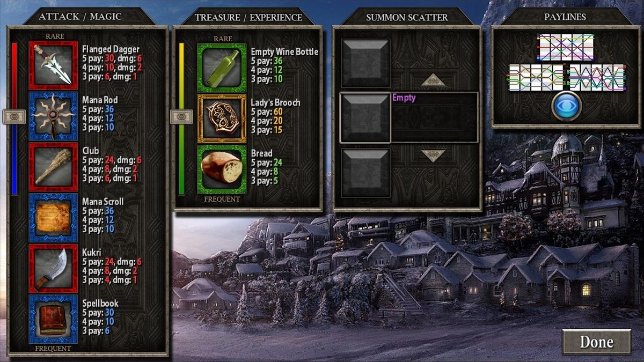The width and height of the screenshot is (644, 362).
Task: Click the Done button
Action: click(596, 342)
